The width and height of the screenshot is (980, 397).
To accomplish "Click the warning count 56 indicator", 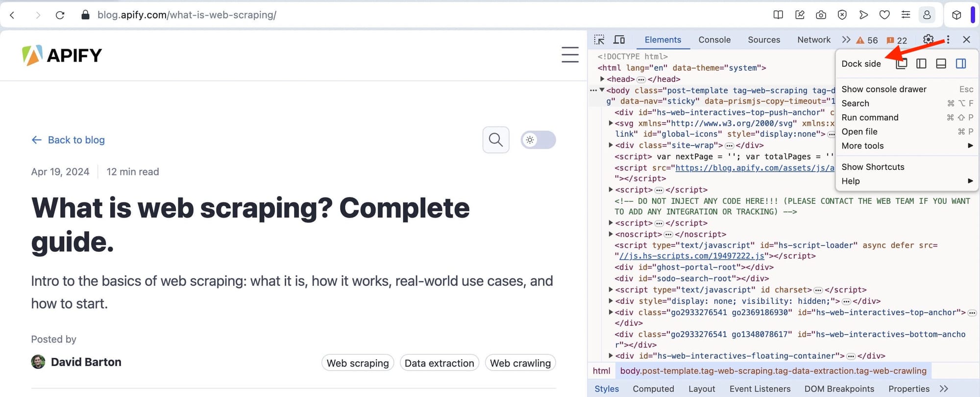I will tap(867, 40).
